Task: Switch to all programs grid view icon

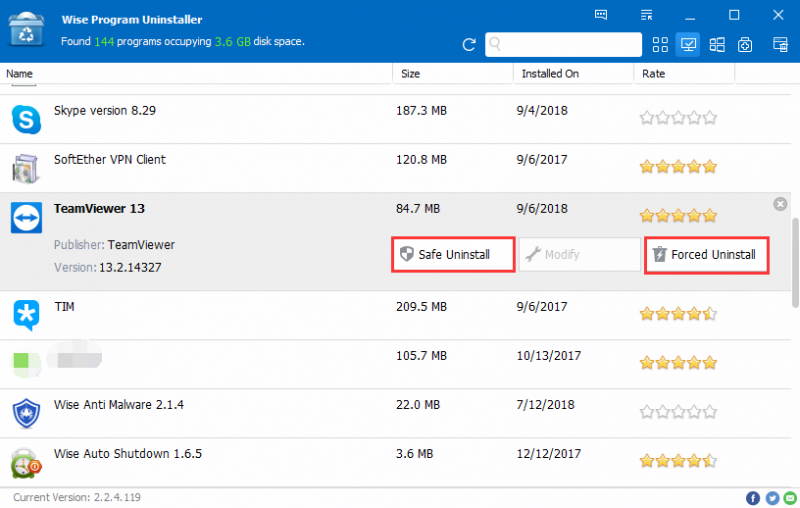Action: coord(660,45)
